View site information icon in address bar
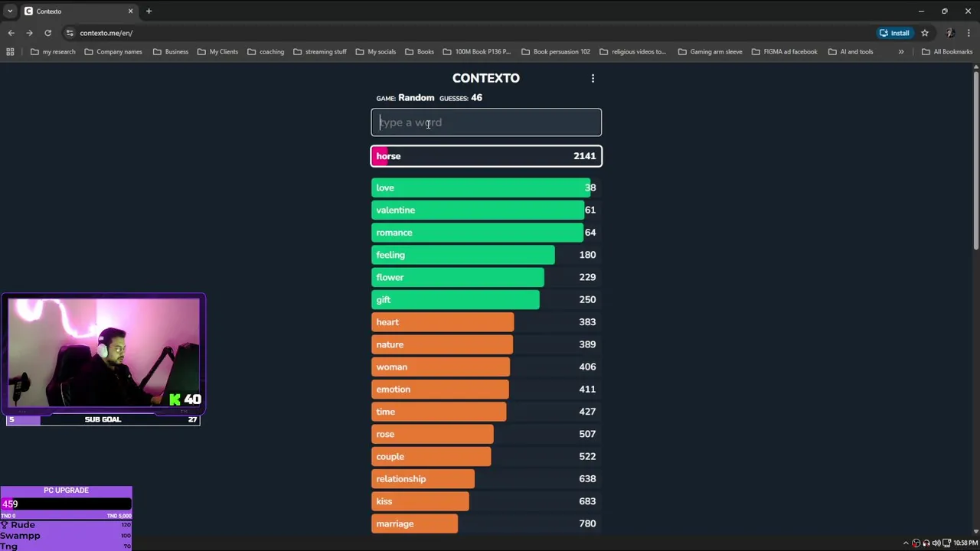Viewport: 980px width, 551px height. (70, 33)
